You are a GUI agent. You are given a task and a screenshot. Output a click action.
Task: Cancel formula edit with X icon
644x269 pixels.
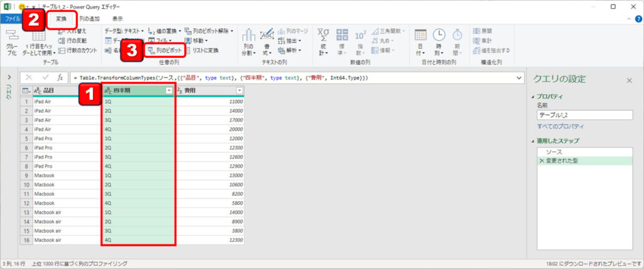point(29,77)
